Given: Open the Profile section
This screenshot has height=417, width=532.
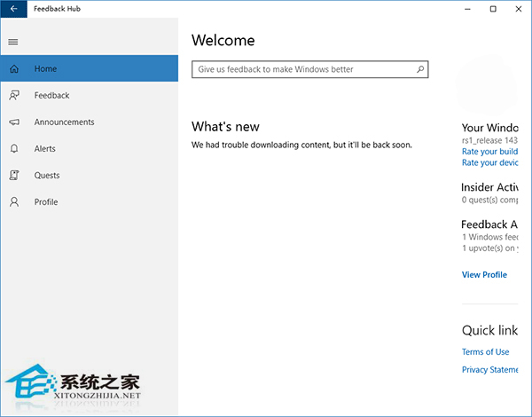Looking at the screenshot, I should point(90,201).
